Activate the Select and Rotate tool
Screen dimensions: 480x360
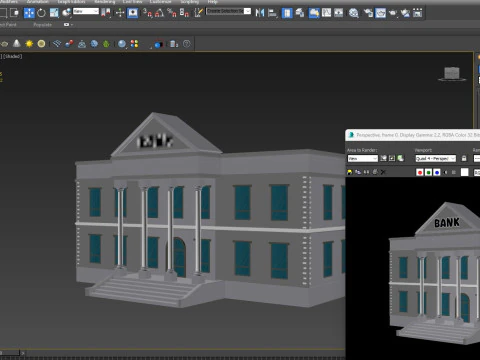(41, 13)
